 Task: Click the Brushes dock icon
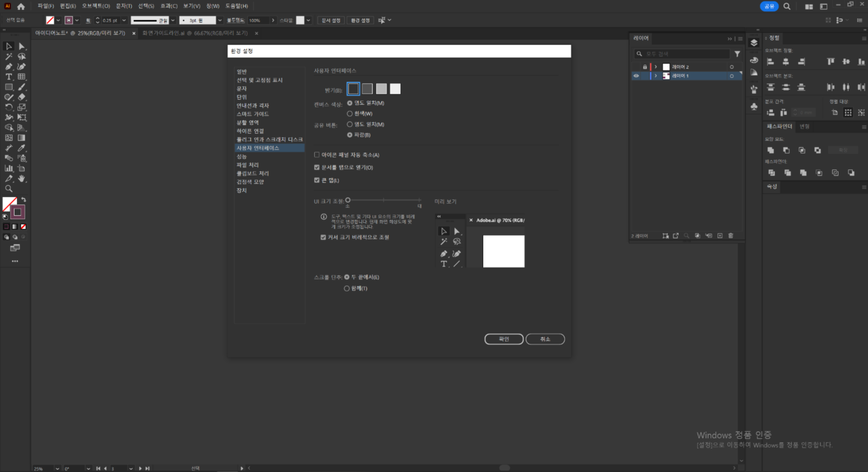click(x=754, y=89)
